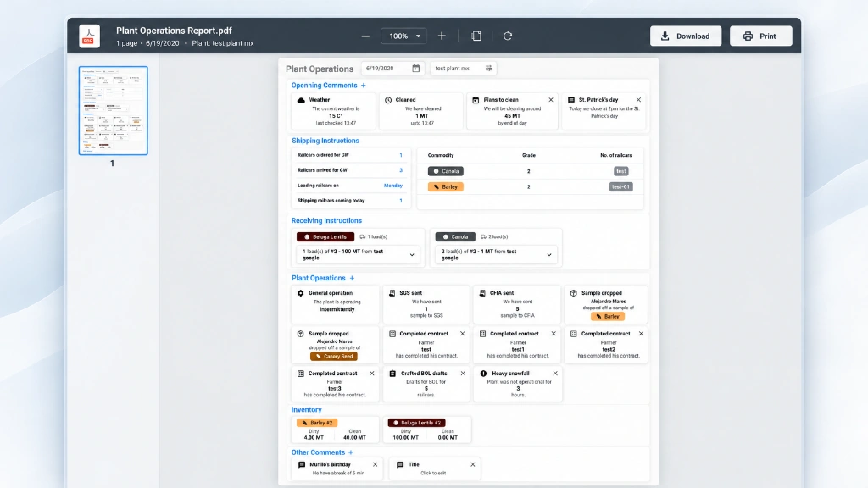The width and height of the screenshot is (868, 488).
Task: Click the Cleaned clock icon
Action: (388, 100)
